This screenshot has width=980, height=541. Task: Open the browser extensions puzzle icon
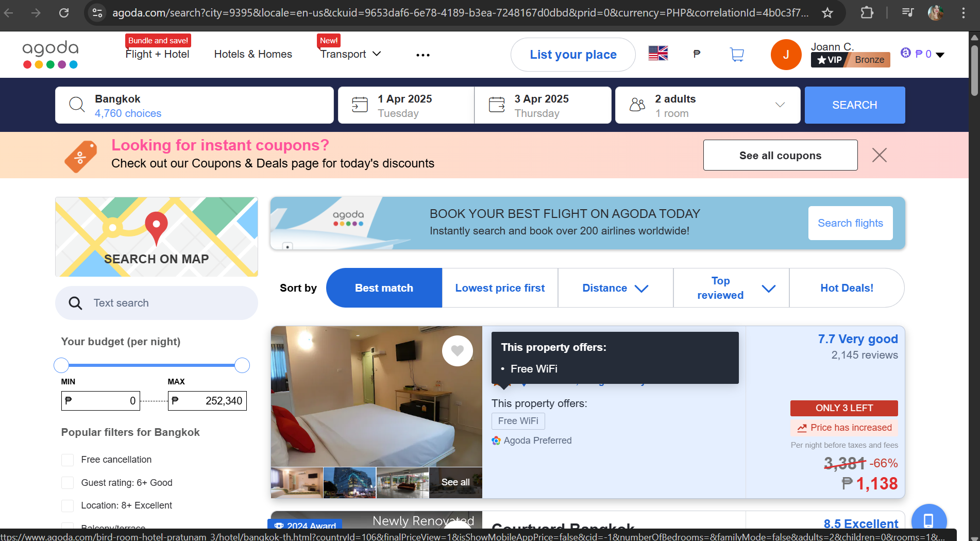(x=867, y=13)
